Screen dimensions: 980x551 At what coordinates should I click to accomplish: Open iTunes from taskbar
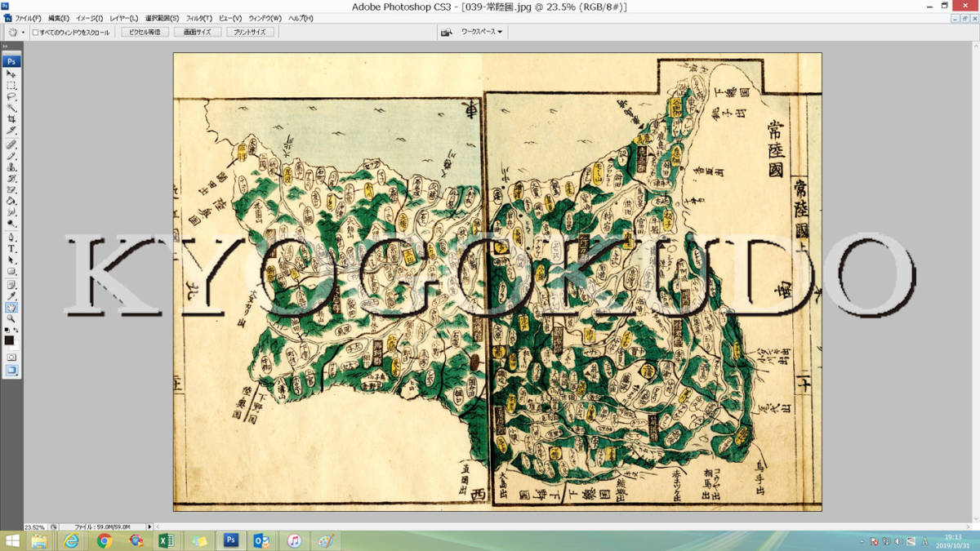pos(295,541)
